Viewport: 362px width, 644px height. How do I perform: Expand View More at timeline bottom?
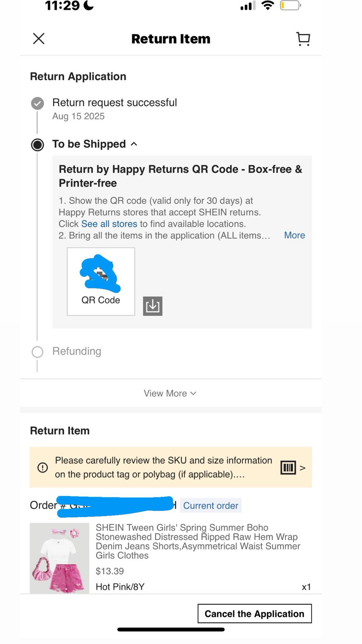[170, 393]
